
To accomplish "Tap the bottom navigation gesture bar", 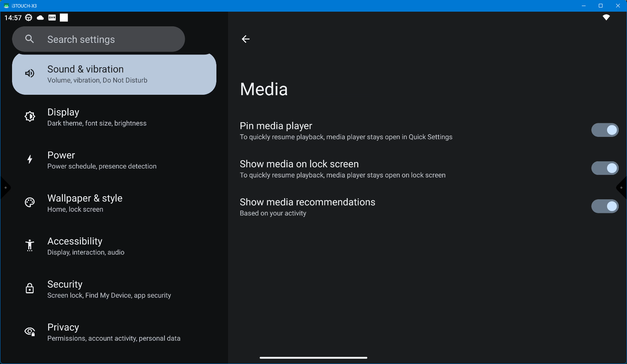I will pyautogui.click(x=313, y=358).
